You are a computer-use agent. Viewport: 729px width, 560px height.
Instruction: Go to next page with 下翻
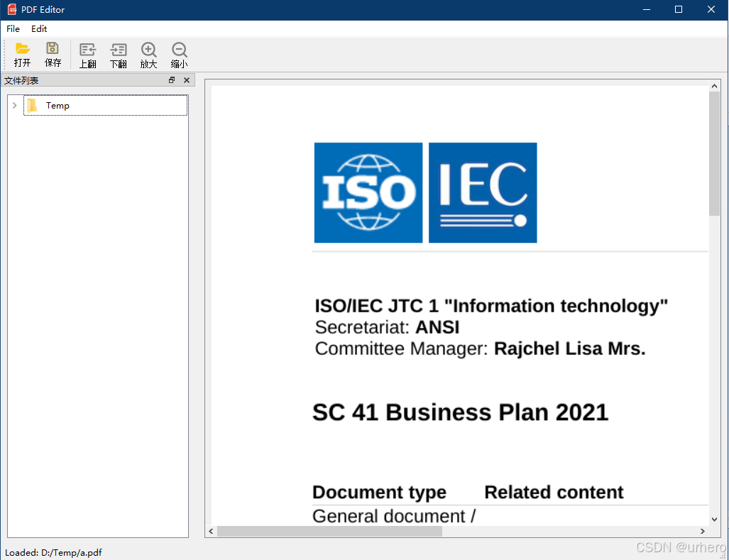click(118, 55)
